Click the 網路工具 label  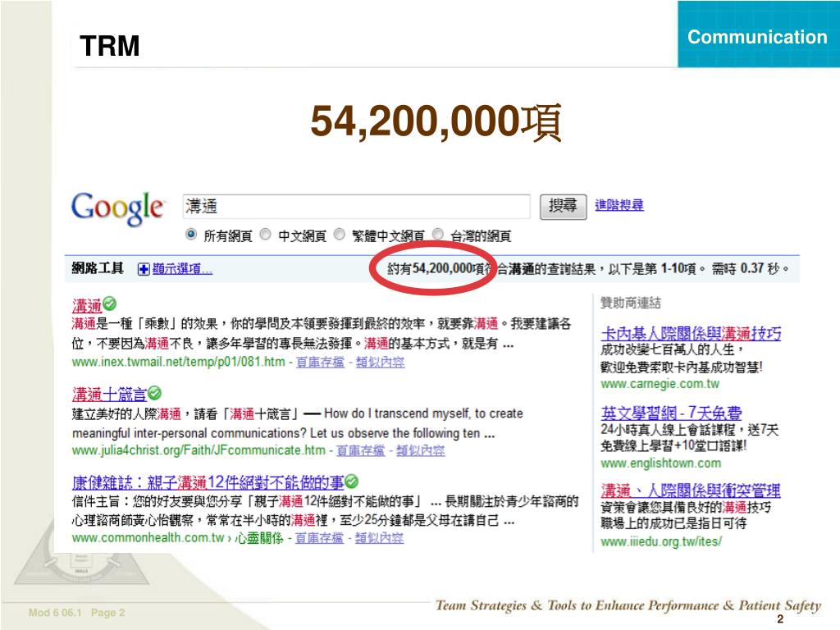point(98,268)
